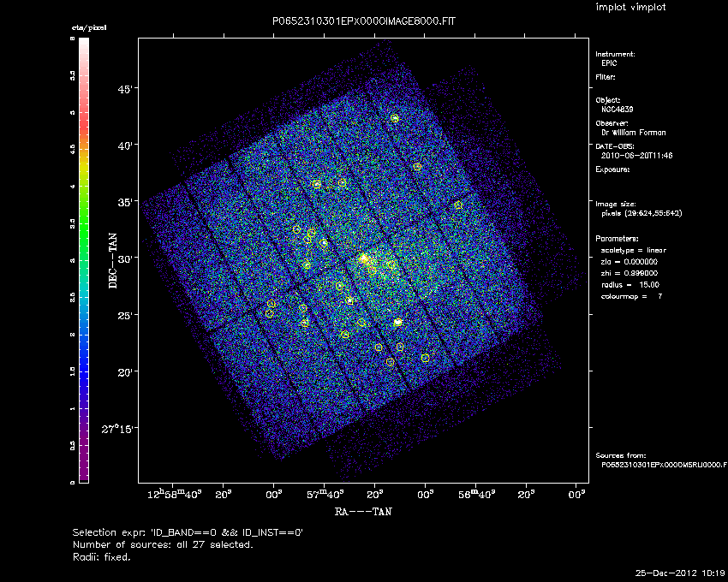The height and width of the screenshot is (582, 728).
Task: Click the 'zhi = 0.999000' parameter
Action: [x=630, y=273]
